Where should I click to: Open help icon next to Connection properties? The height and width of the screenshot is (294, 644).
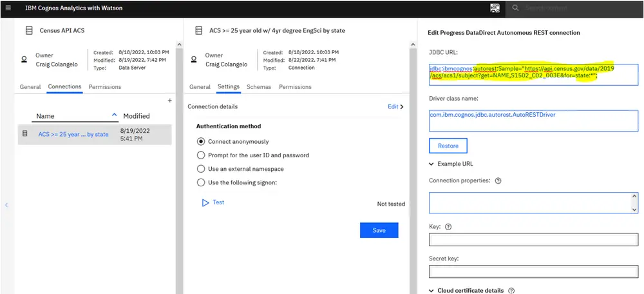coord(498,181)
